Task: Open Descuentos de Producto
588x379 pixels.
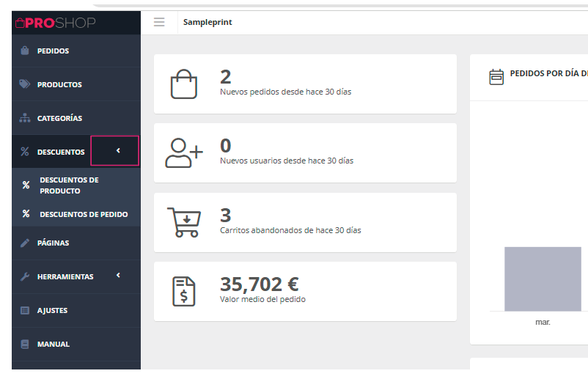Action: (69, 185)
